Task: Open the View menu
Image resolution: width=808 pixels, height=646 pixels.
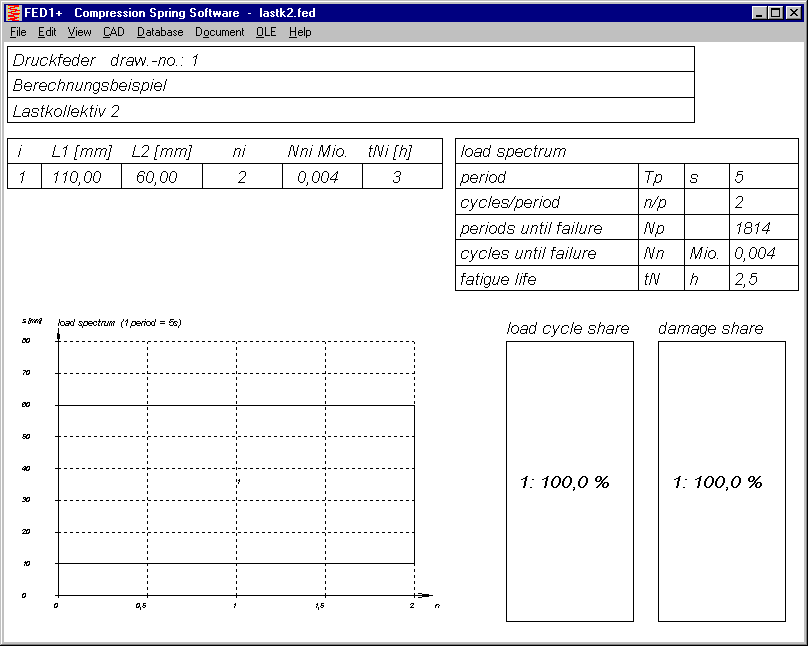Action: (79, 32)
